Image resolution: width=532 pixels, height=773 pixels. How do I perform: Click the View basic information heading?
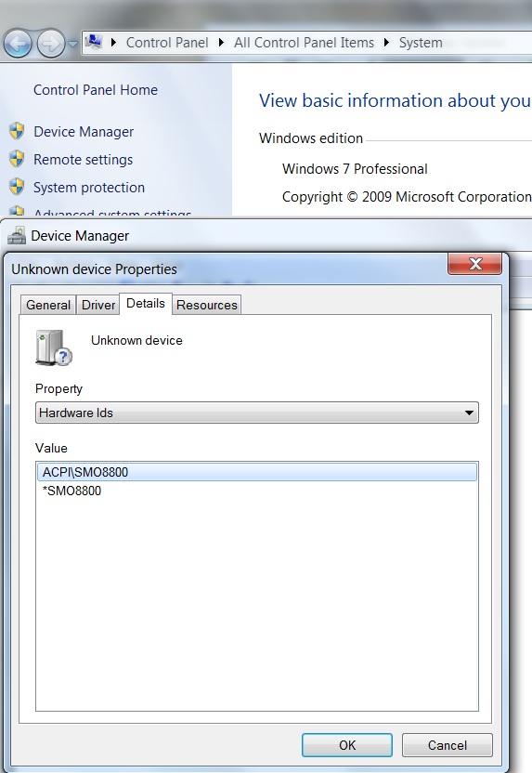point(396,100)
